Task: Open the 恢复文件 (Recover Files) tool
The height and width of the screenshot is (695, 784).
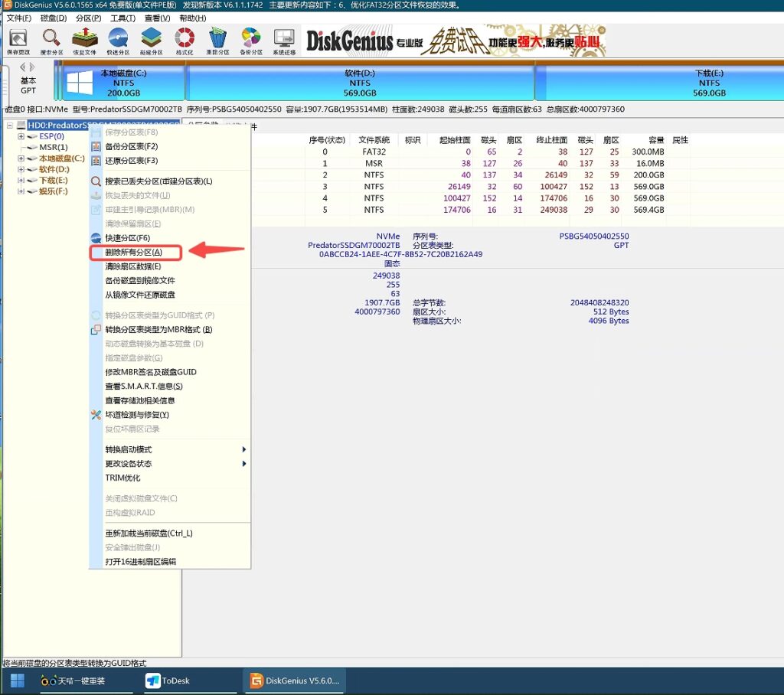Action: (84, 41)
